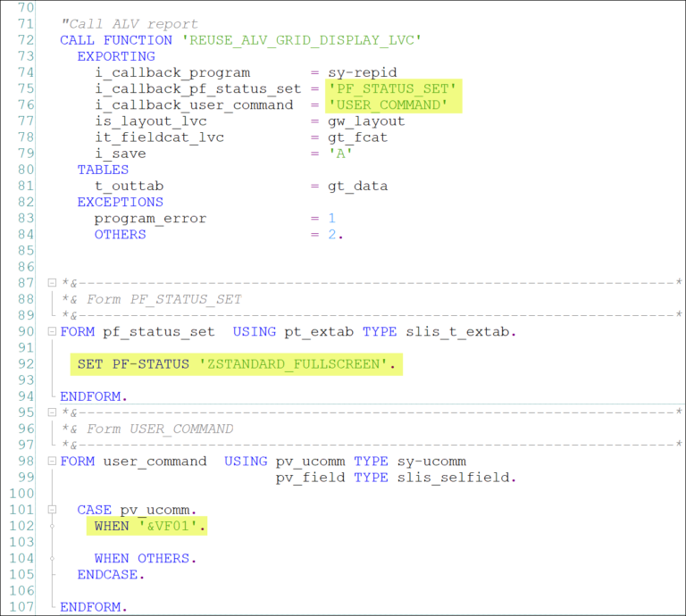Click the highlighted 'PF_STATUS_SET' string
The height and width of the screenshot is (616, 686).
point(395,88)
